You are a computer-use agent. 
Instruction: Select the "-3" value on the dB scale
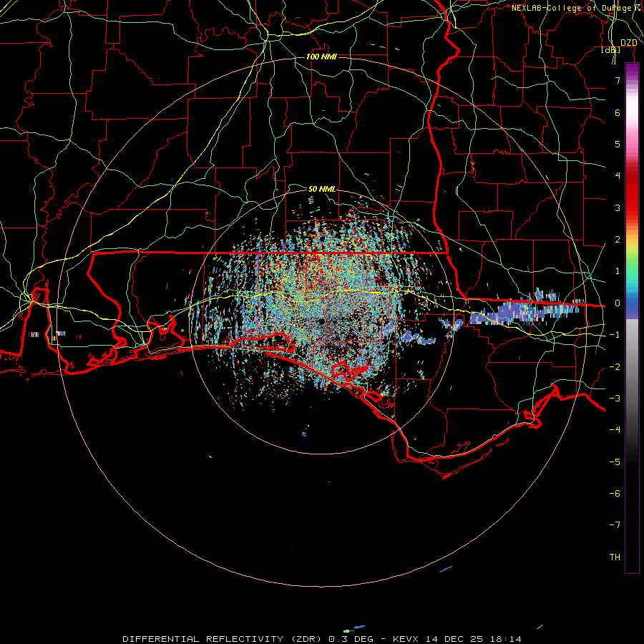(615, 399)
